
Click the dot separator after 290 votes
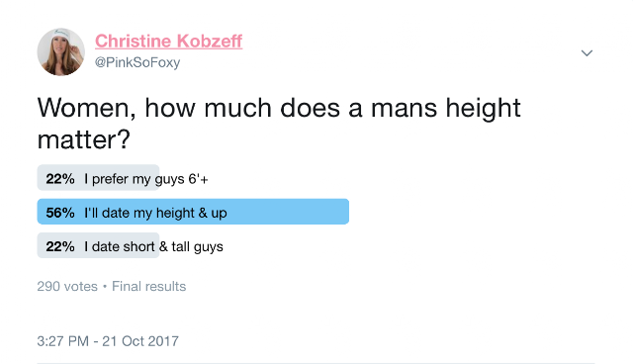pyautogui.click(x=105, y=287)
